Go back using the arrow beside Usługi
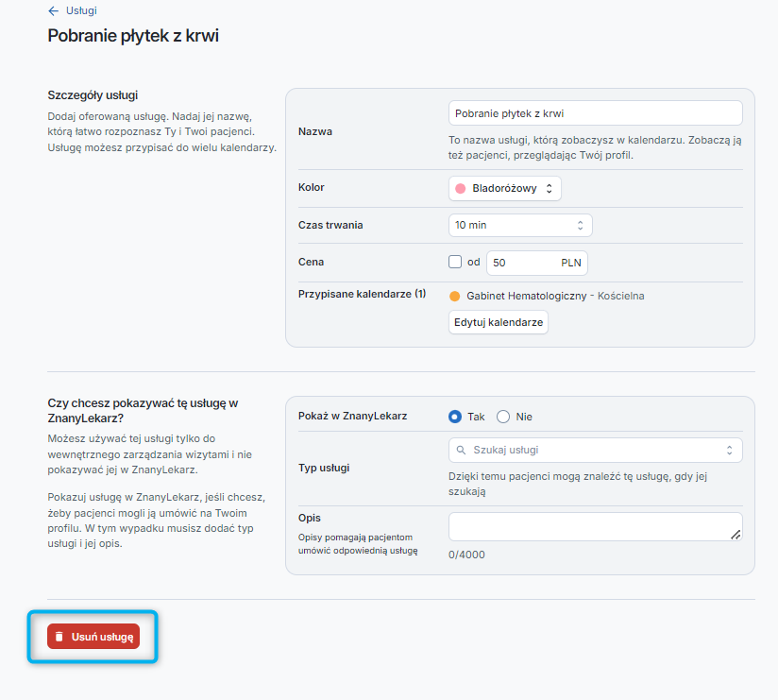 tap(52, 11)
